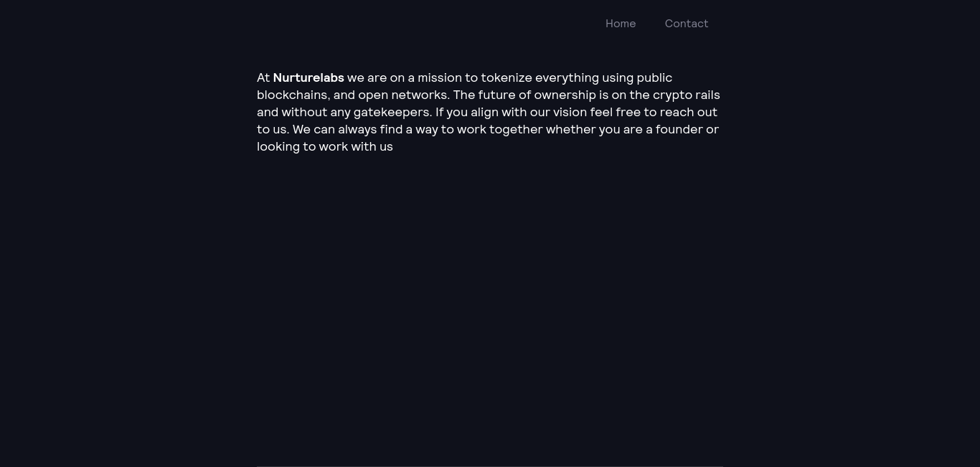Click the word "vision" in the text
The height and width of the screenshot is (467, 980).
coord(570,112)
